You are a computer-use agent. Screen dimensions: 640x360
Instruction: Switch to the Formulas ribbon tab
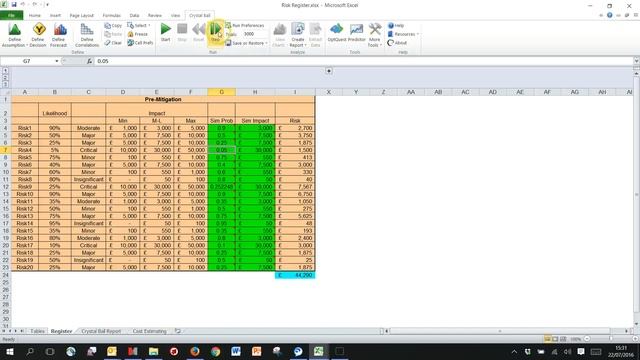click(x=111, y=15)
